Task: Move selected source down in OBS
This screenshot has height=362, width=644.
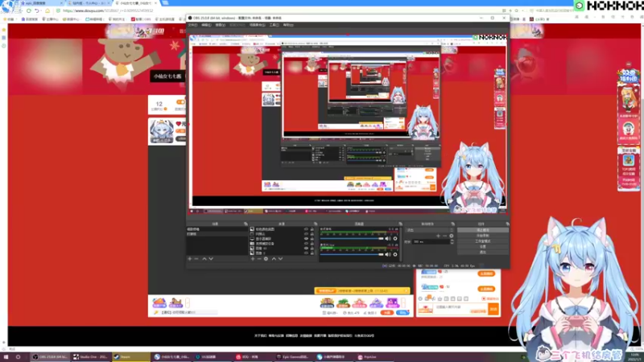Action: tap(280, 258)
